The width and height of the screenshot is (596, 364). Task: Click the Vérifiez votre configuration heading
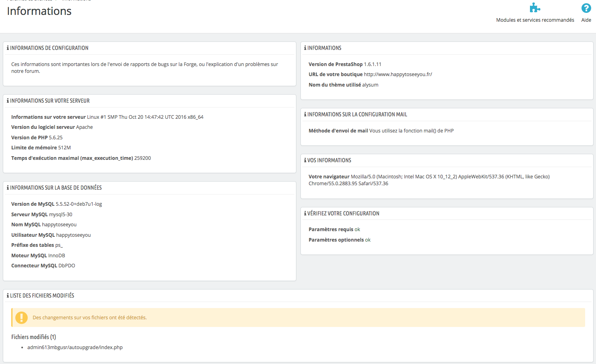tap(344, 213)
